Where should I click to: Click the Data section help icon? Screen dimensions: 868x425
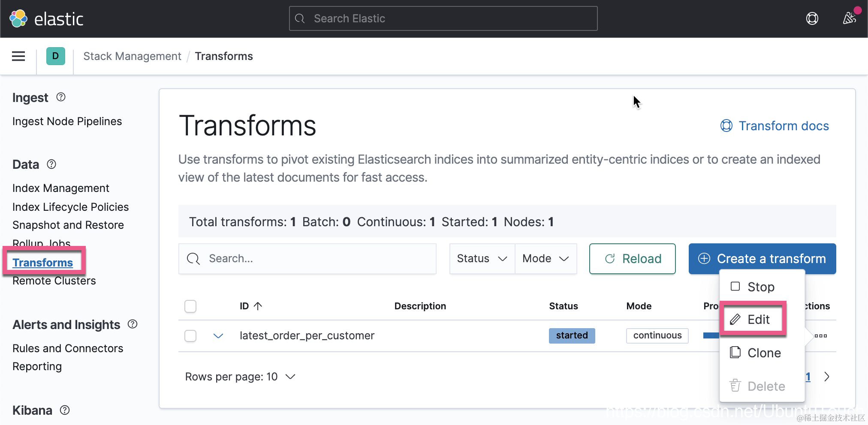click(x=51, y=164)
